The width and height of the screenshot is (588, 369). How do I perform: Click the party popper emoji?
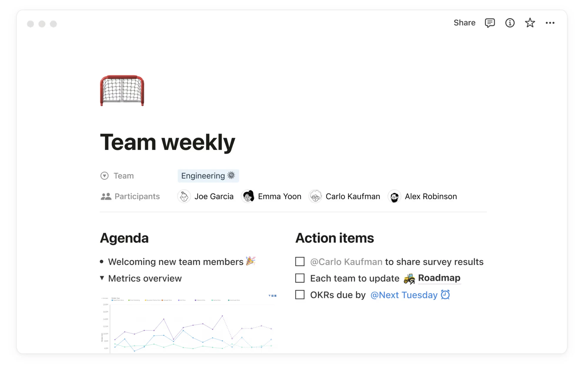click(250, 261)
